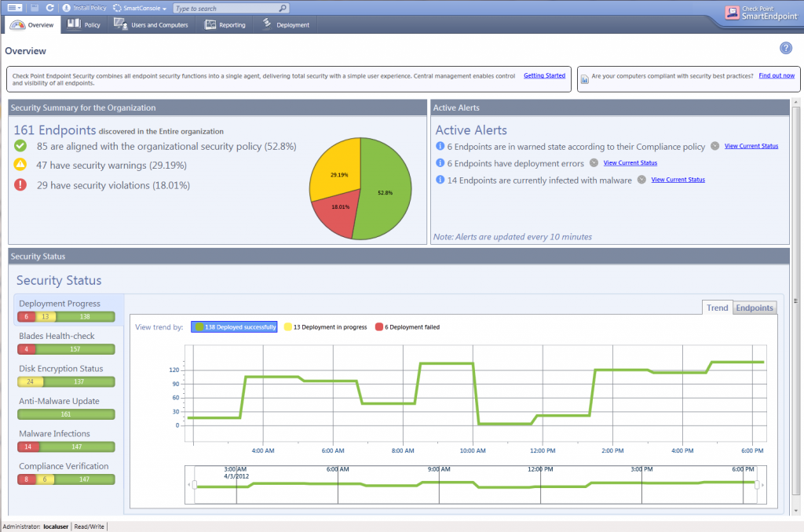Screen dimensions: 804x532
Task: Open the Getting Started link
Action: point(544,75)
